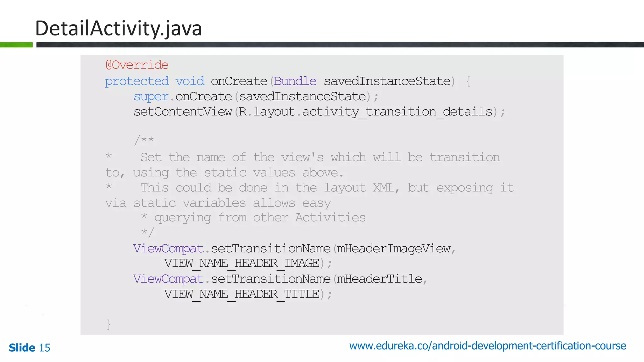Click comment line 'via static variables allows easy'
The width and height of the screenshot is (644, 362).
point(218,203)
